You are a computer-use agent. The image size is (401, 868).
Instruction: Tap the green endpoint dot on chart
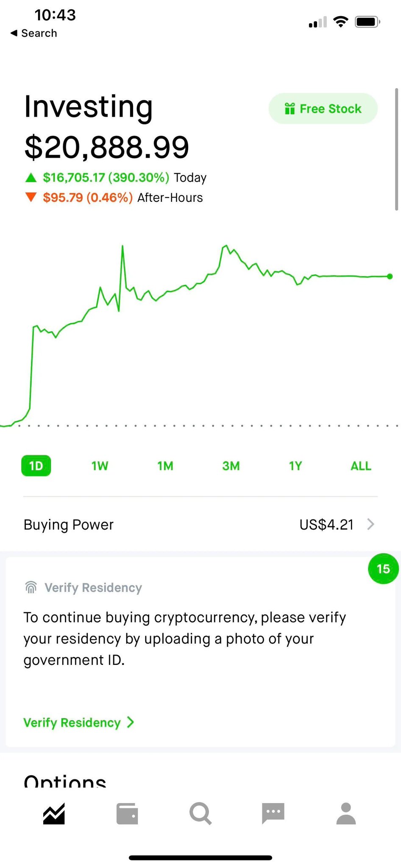click(x=390, y=276)
